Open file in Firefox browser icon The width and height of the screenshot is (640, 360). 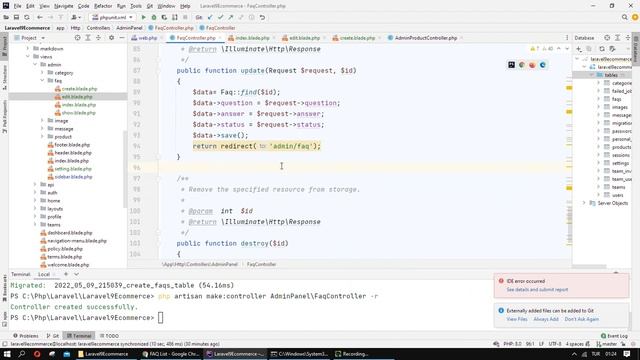tap(532, 65)
